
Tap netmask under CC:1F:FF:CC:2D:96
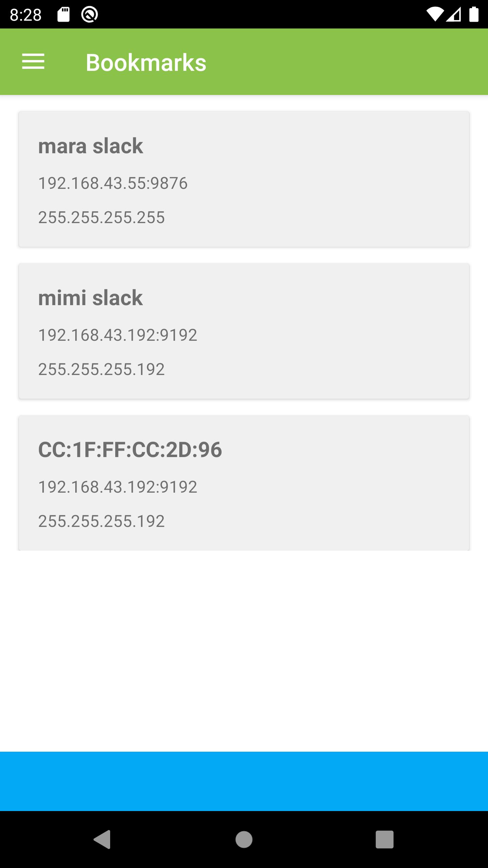[x=101, y=521]
